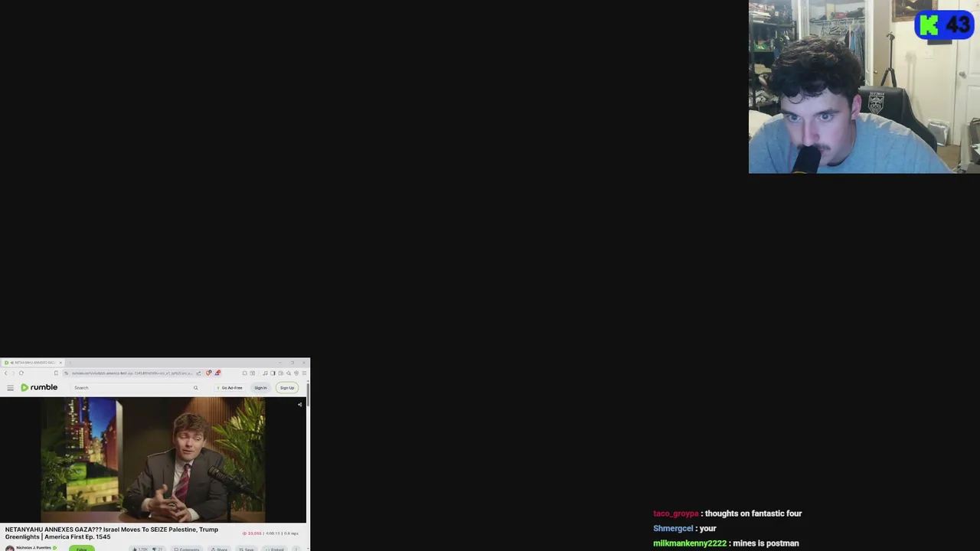The height and width of the screenshot is (551, 980).
Task: Click the share icon in the address bar
Action: tap(198, 373)
